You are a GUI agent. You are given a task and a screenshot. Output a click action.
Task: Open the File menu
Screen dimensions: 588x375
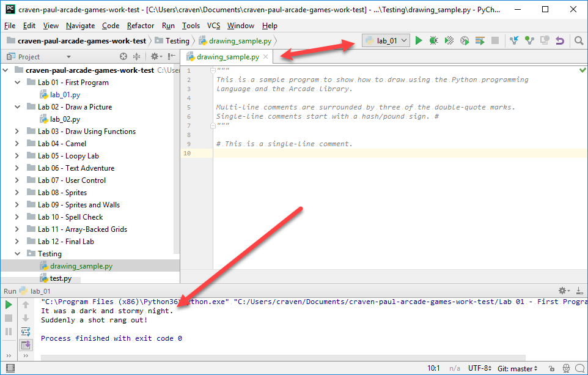coord(10,26)
